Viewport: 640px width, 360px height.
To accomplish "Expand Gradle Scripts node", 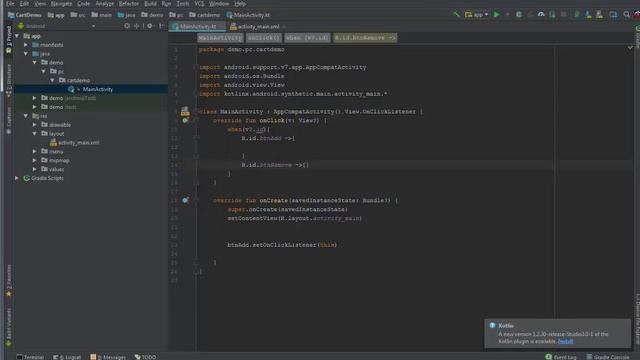I will click(x=17, y=178).
